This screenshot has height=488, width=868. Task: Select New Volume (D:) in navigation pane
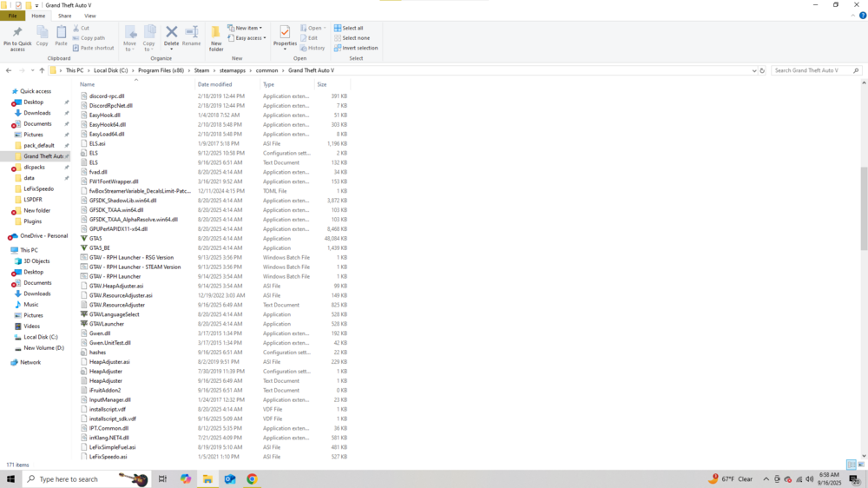point(43,348)
